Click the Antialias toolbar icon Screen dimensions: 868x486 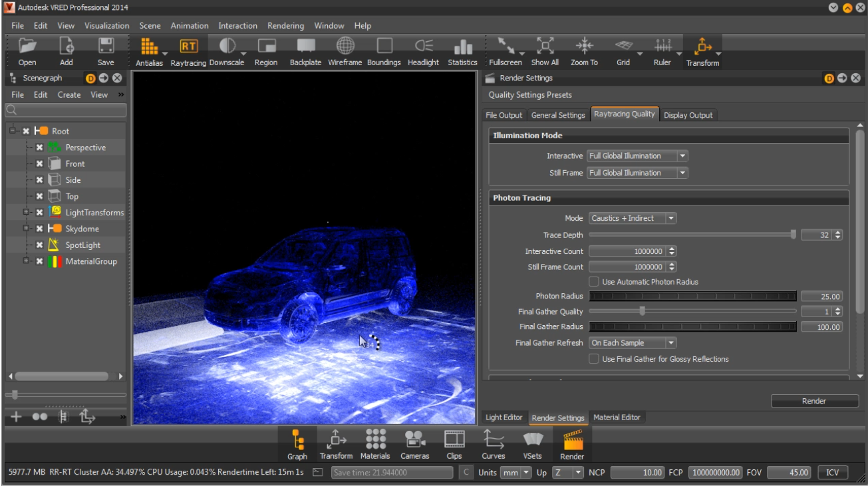coord(149,47)
